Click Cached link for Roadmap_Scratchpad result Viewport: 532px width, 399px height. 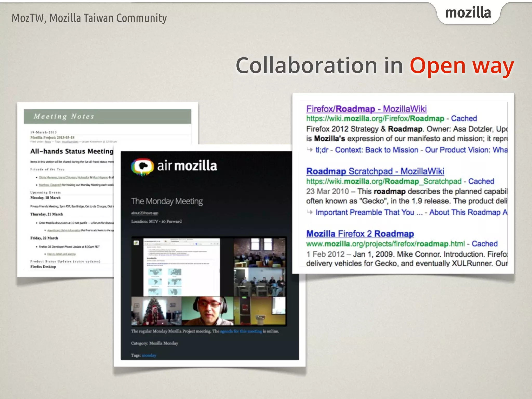[x=481, y=181]
